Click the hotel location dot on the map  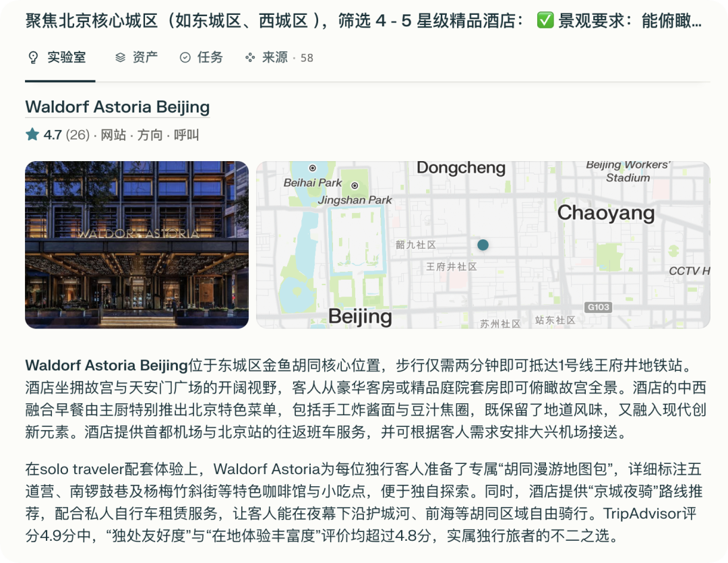pyautogui.click(x=483, y=245)
